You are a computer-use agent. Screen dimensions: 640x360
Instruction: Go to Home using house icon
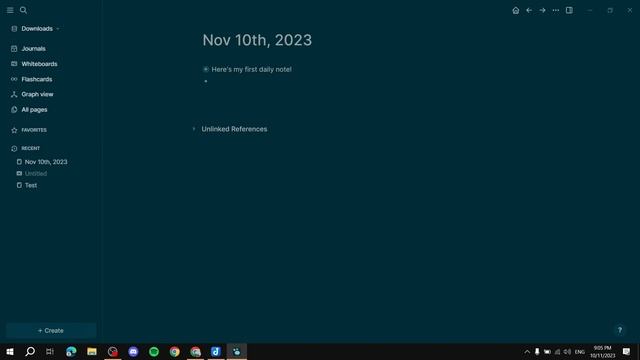click(x=516, y=11)
